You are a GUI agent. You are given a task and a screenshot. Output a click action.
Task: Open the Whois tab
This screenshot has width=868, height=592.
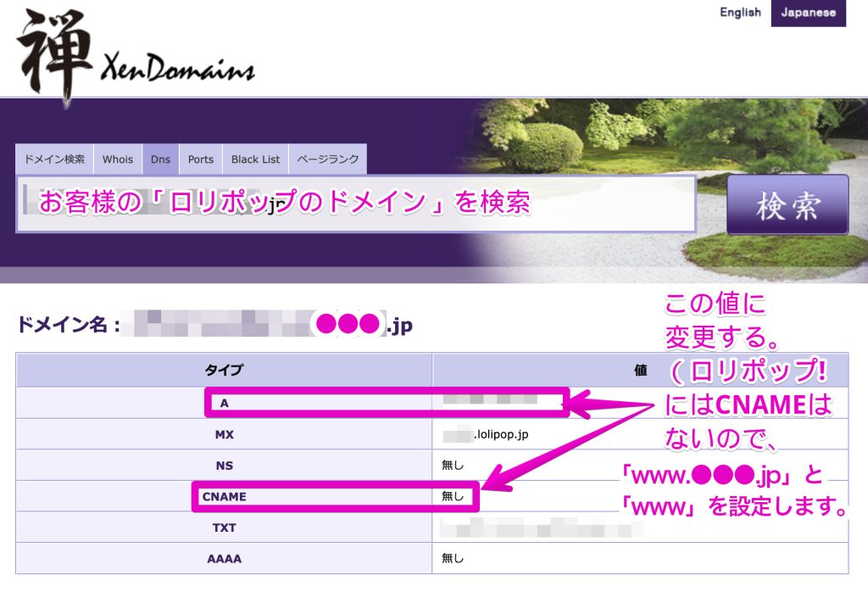117,159
